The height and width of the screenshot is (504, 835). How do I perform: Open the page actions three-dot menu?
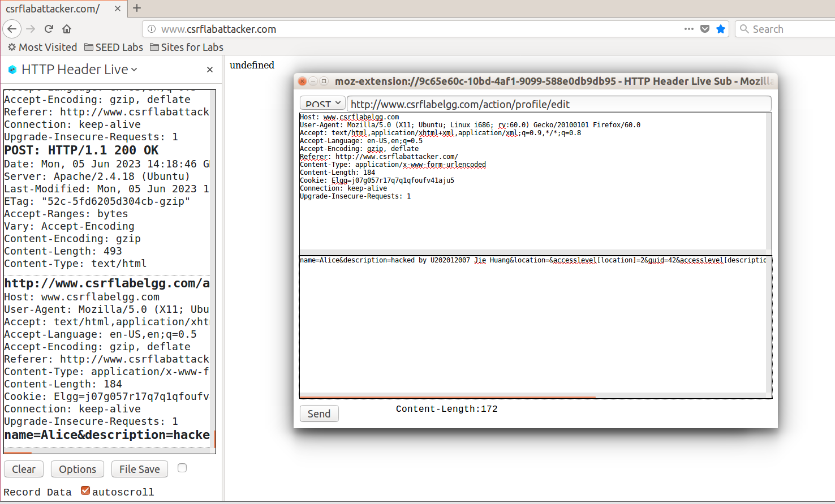pyautogui.click(x=688, y=29)
